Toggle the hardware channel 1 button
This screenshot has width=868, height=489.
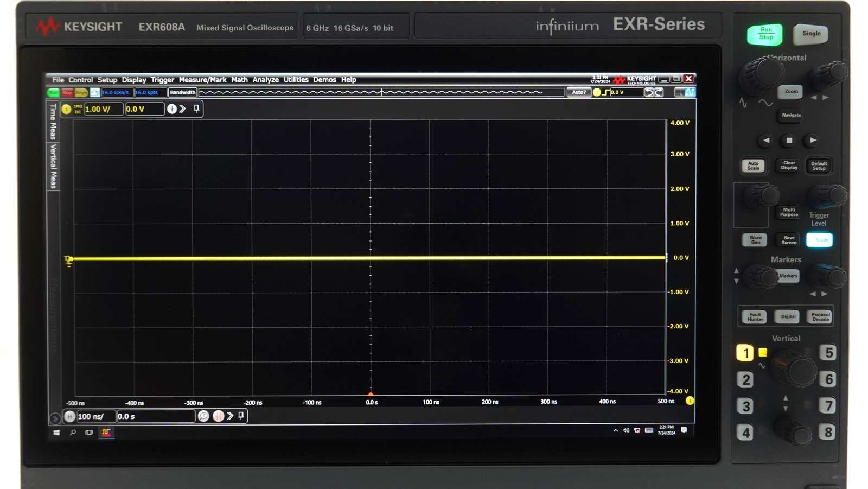pyautogui.click(x=745, y=353)
